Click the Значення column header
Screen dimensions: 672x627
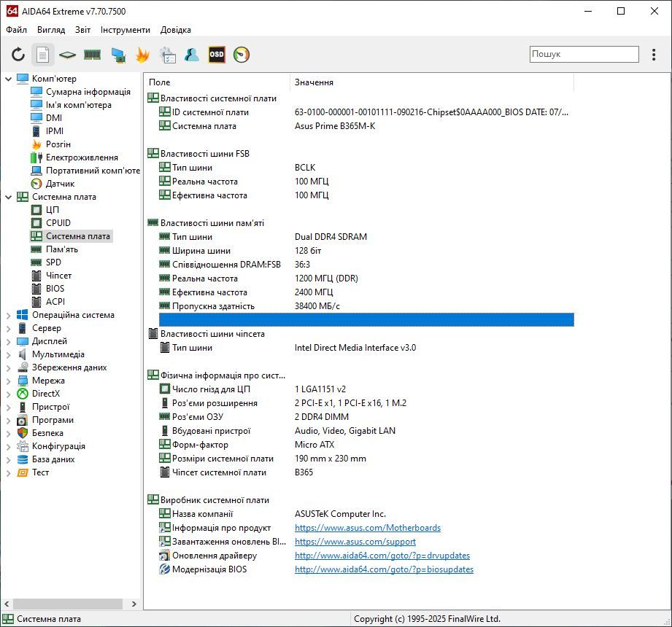432,82
